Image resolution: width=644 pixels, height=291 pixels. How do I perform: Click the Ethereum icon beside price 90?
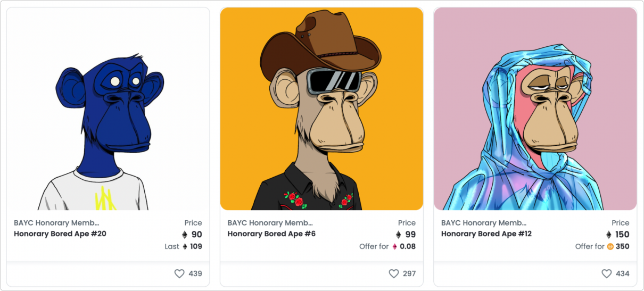(x=185, y=235)
